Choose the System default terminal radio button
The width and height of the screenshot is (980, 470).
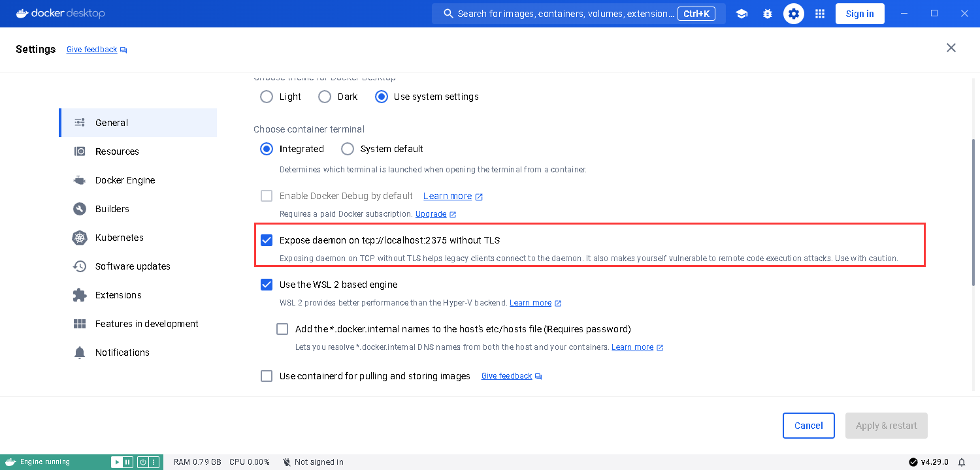(x=348, y=149)
